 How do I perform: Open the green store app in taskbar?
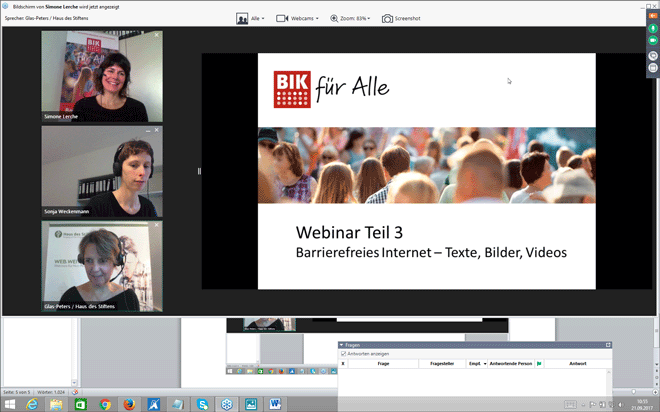click(80, 404)
